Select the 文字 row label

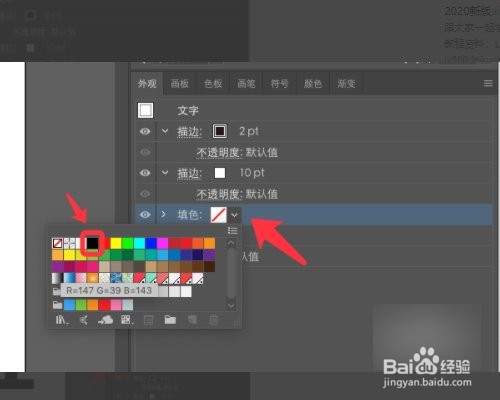pyautogui.click(x=188, y=111)
